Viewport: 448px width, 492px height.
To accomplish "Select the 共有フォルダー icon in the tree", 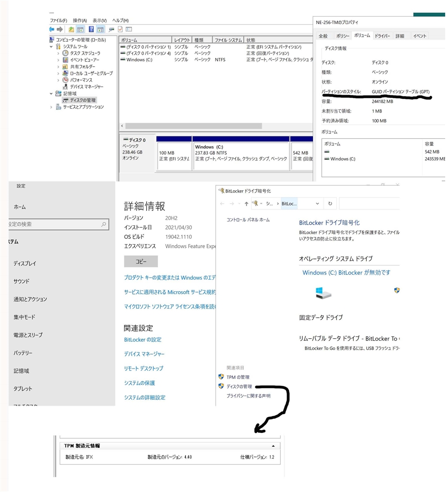I will pos(65,66).
